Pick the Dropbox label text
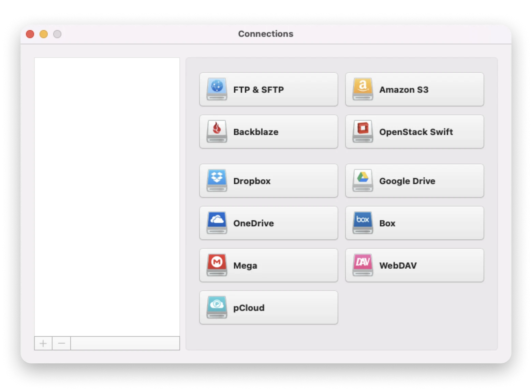 tap(252, 181)
